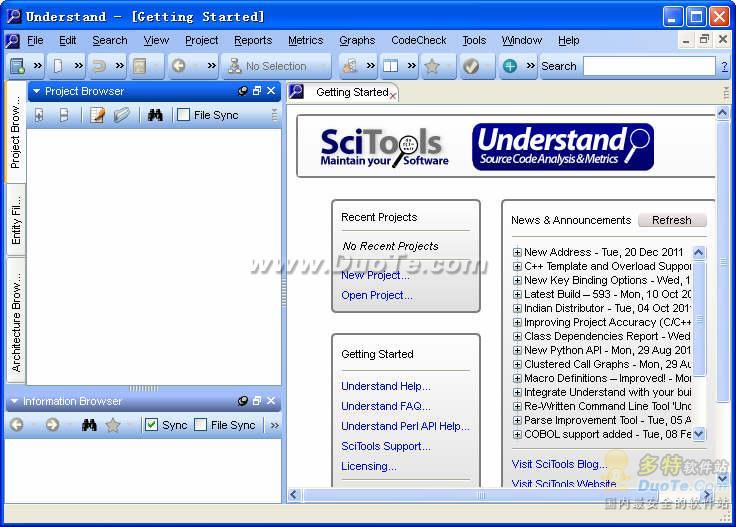The image size is (736, 527).
Task: Enable File Sync in Information Browser
Action: click(200, 425)
